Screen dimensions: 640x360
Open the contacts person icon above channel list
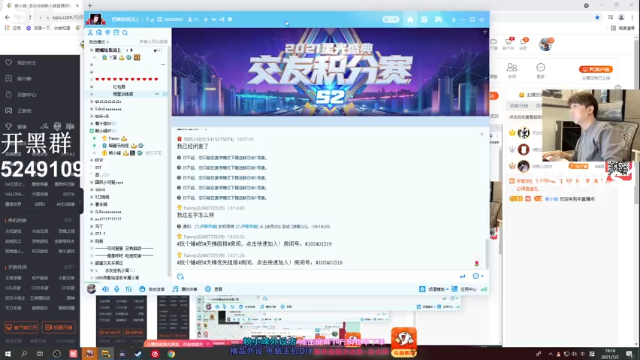click(90, 33)
